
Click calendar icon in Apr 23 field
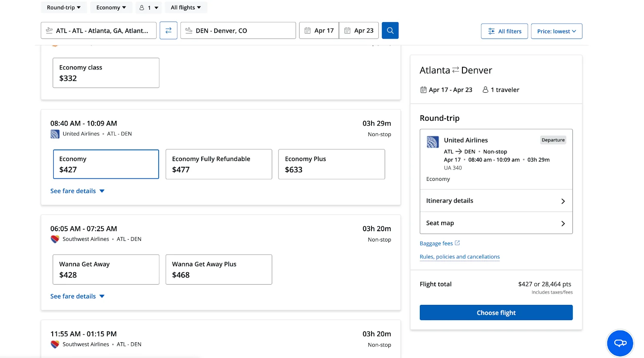click(347, 31)
